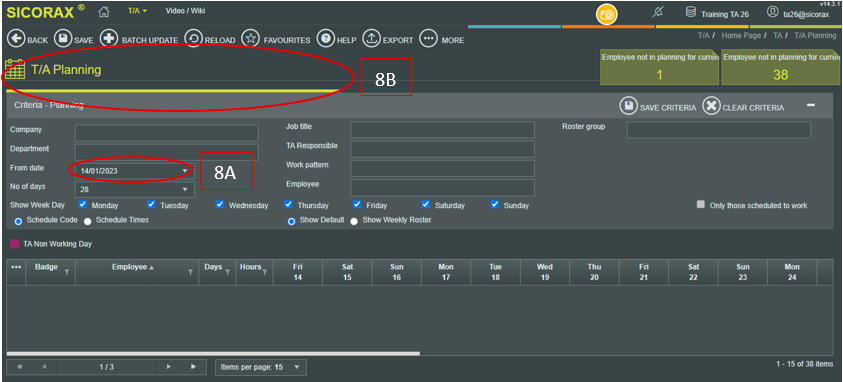Image resolution: width=843 pixels, height=382 pixels.
Task: Click the orange camera screenshot icon
Action: [x=606, y=15]
